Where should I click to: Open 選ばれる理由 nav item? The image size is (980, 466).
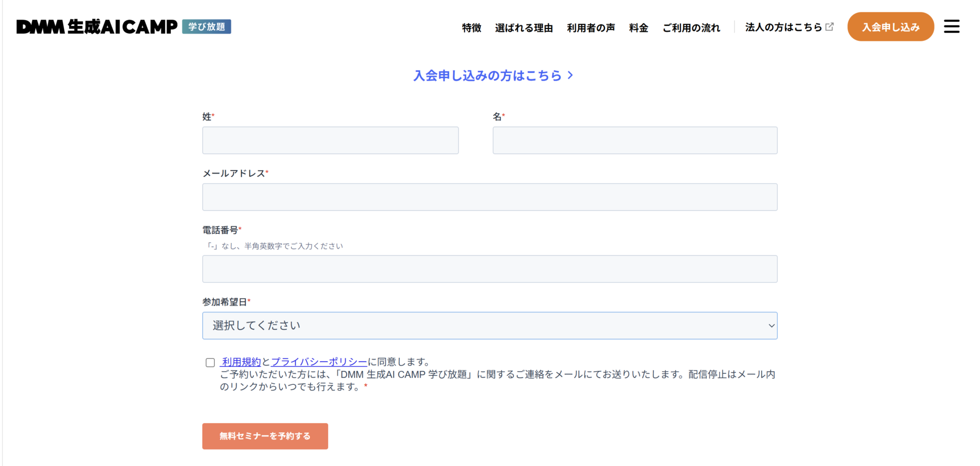524,28
